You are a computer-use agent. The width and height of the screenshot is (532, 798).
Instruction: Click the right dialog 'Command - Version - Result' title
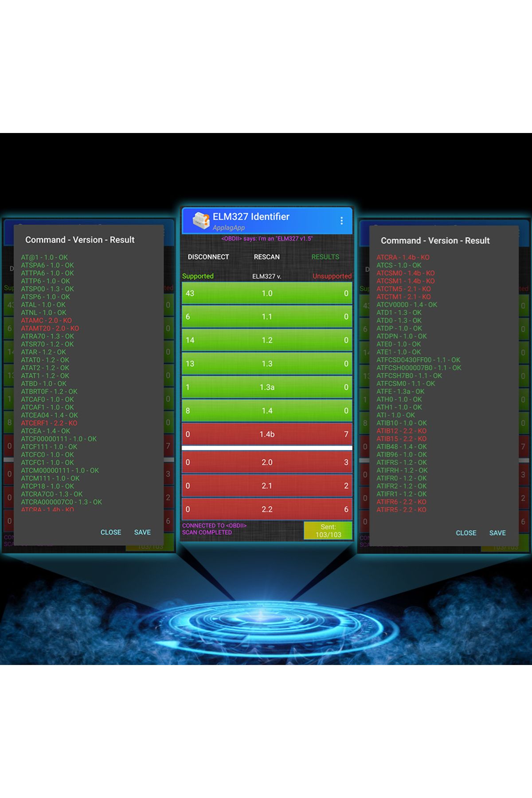pyautogui.click(x=435, y=241)
